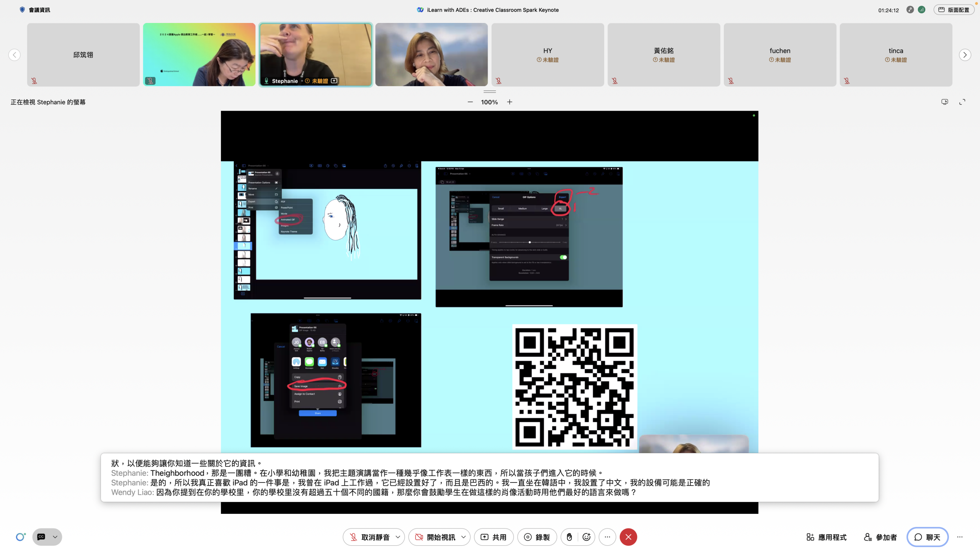Screen dimensions: 980x551
Task: Expand audio options arrow beside 取消靜音
Action: 398,537
